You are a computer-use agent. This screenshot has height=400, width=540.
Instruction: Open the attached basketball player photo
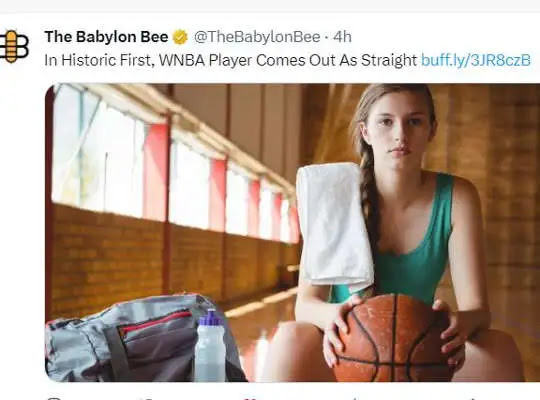pos(292,233)
